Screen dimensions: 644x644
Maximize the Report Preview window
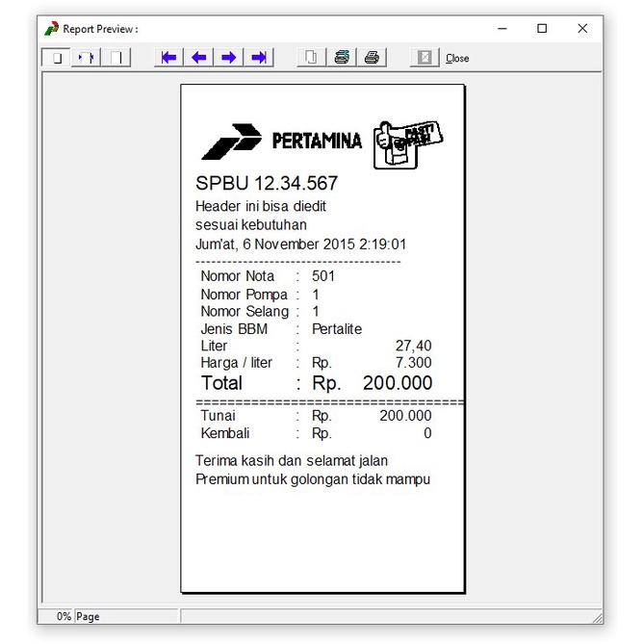tap(542, 29)
